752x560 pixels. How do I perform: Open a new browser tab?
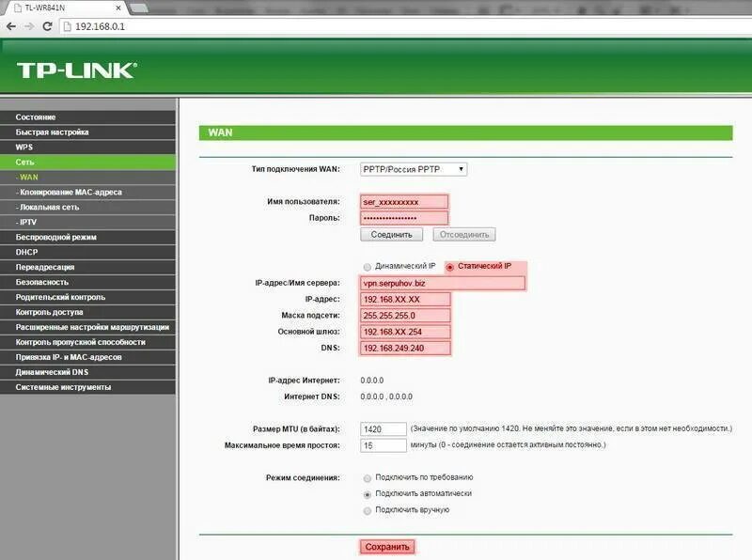138,8
